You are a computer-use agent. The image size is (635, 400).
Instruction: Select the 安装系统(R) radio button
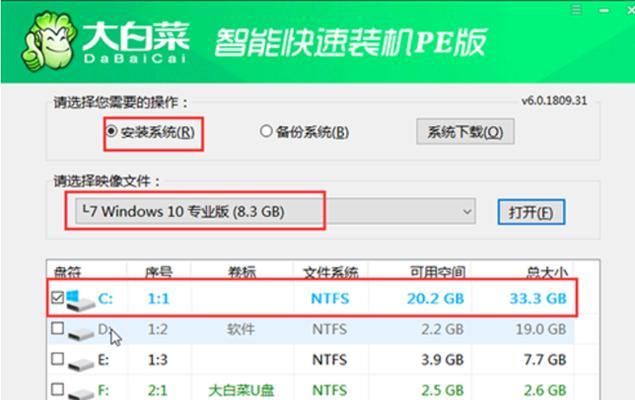click(x=111, y=131)
